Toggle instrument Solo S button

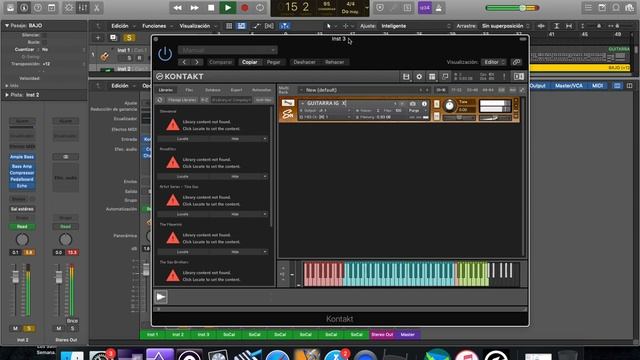click(x=436, y=104)
